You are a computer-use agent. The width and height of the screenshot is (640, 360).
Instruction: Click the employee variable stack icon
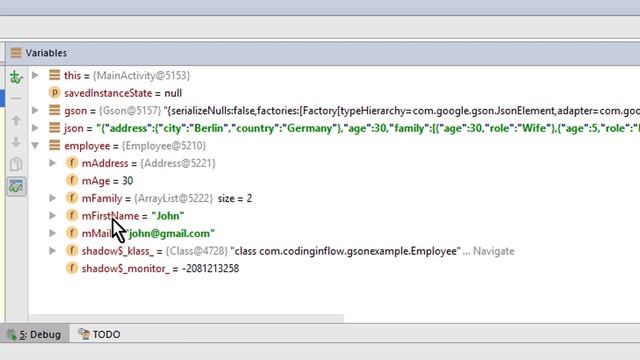(54, 145)
